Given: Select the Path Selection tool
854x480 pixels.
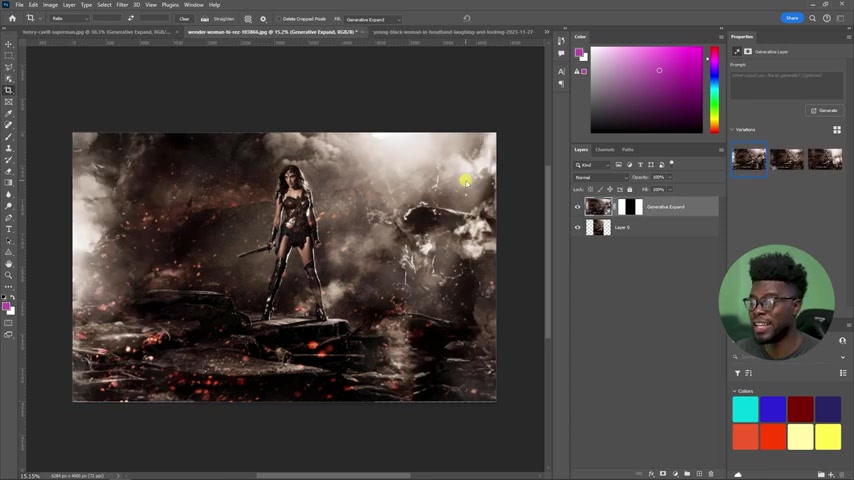Looking at the screenshot, I should (8, 240).
